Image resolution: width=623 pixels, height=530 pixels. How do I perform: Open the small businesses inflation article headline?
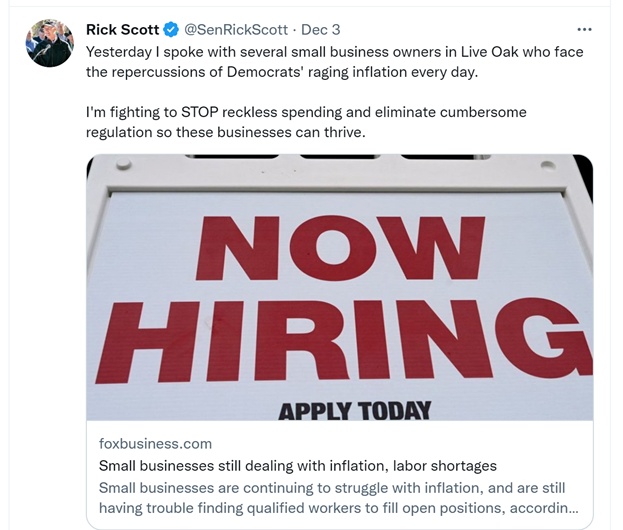tap(297, 466)
